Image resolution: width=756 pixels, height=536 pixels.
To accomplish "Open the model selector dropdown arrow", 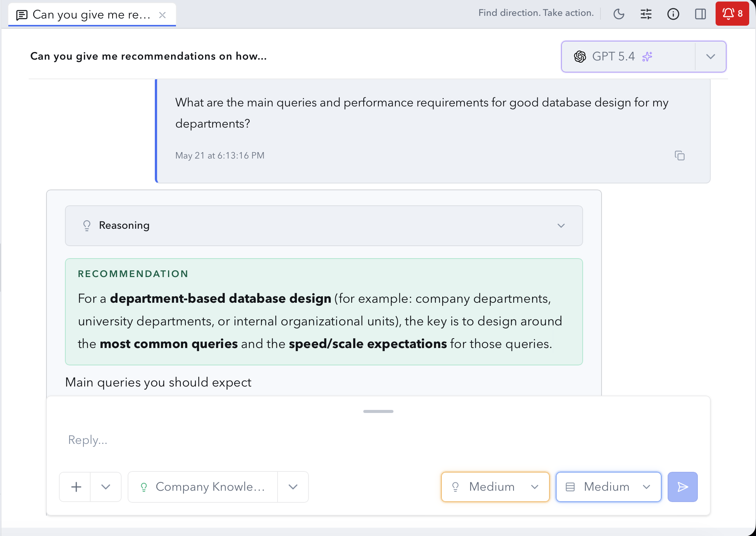I will [711, 57].
